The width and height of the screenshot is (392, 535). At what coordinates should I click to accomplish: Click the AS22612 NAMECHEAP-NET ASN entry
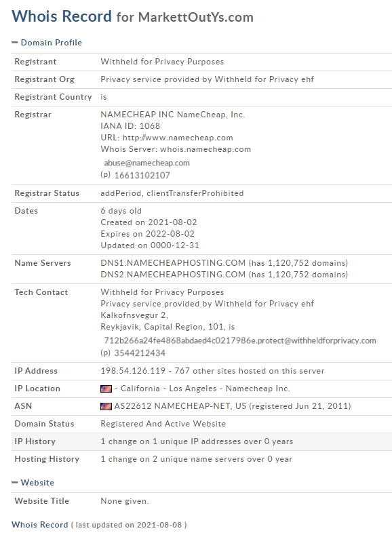point(180,406)
